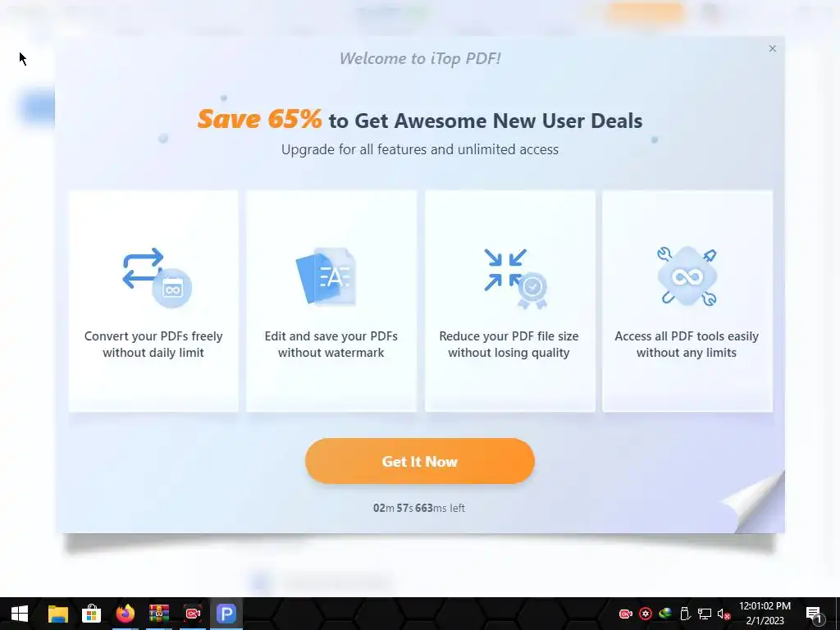Close the Welcome to iTop PDF popup
Viewport: 840px width, 630px height.
(x=772, y=48)
